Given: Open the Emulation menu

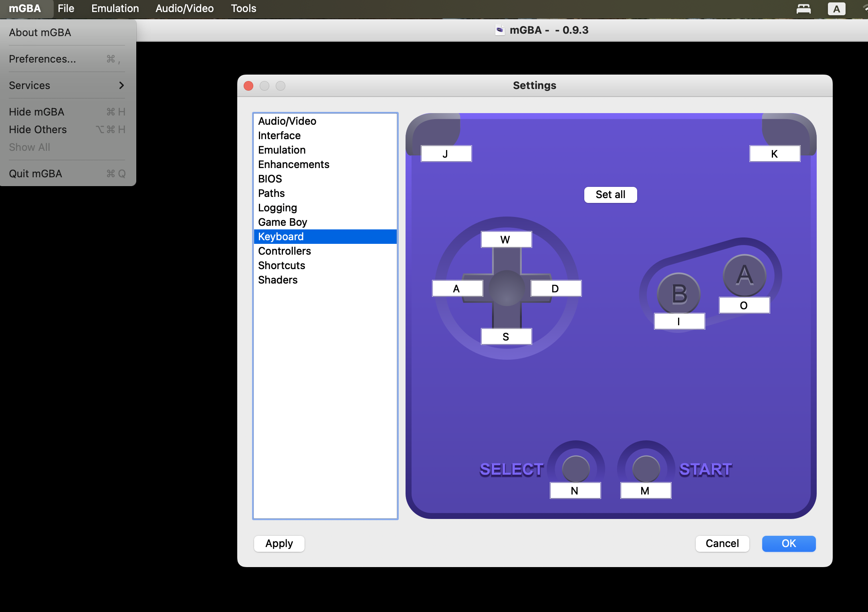Looking at the screenshot, I should pyautogui.click(x=115, y=8).
